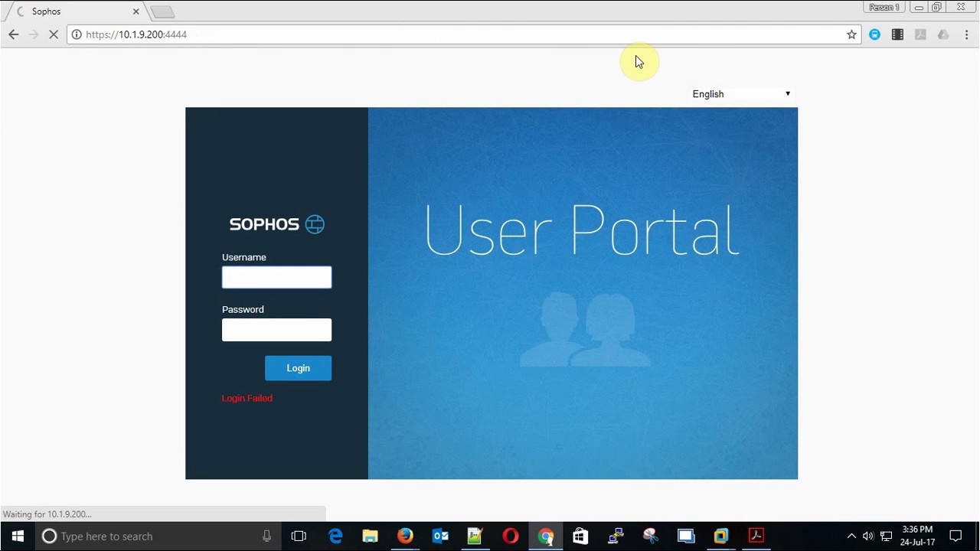The height and width of the screenshot is (551, 980).
Task: Open Opera browser from taskbar
Action: click(x=510, y=536)
